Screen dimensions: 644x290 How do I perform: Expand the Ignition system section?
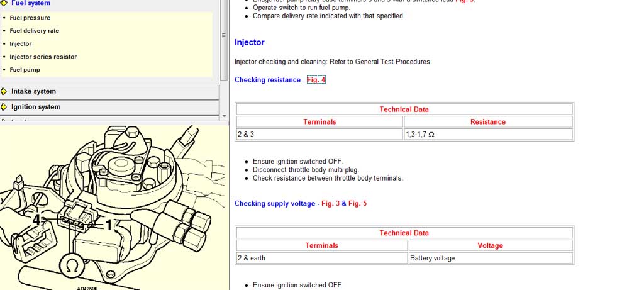[x=36, y=107]
